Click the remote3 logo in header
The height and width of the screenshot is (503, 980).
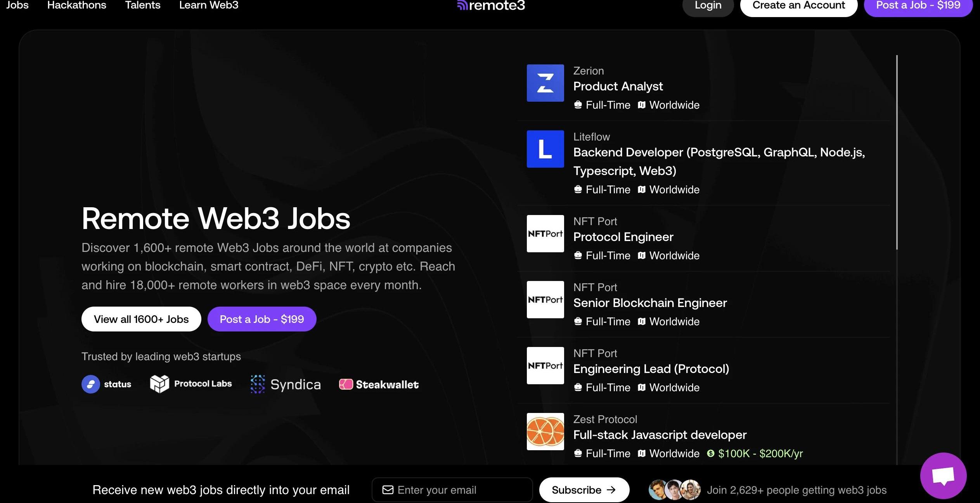click(x=491, y=5)
